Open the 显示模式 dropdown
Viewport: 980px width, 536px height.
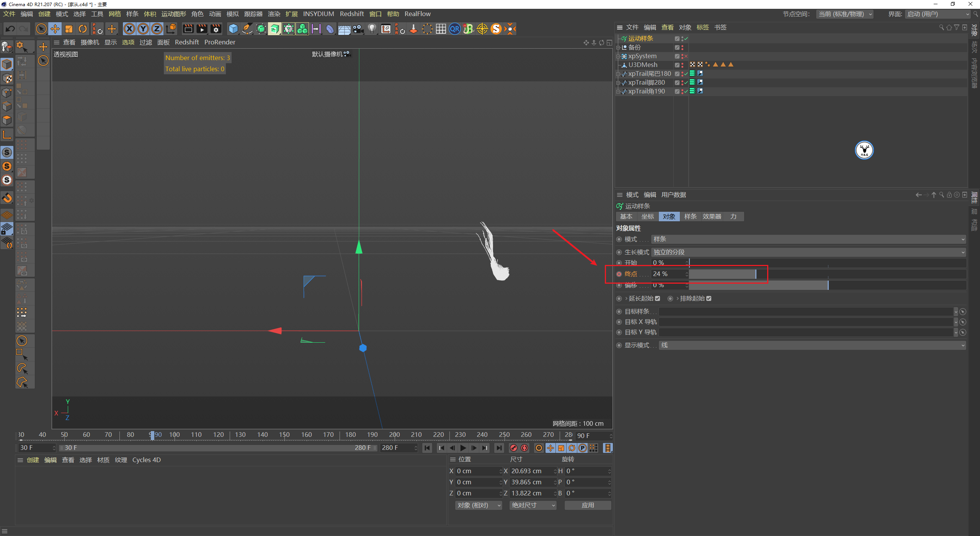click(812, 345)
